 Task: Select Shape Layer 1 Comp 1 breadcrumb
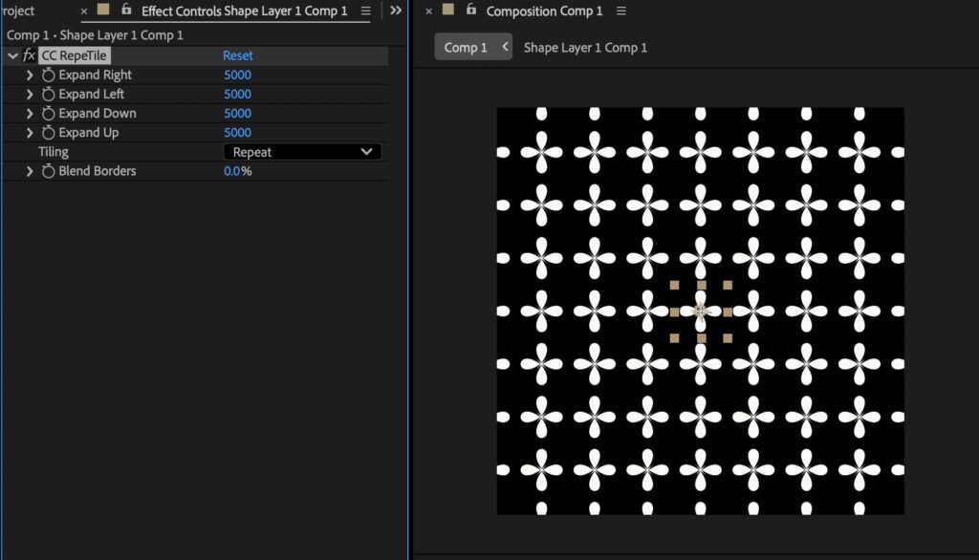585,47
